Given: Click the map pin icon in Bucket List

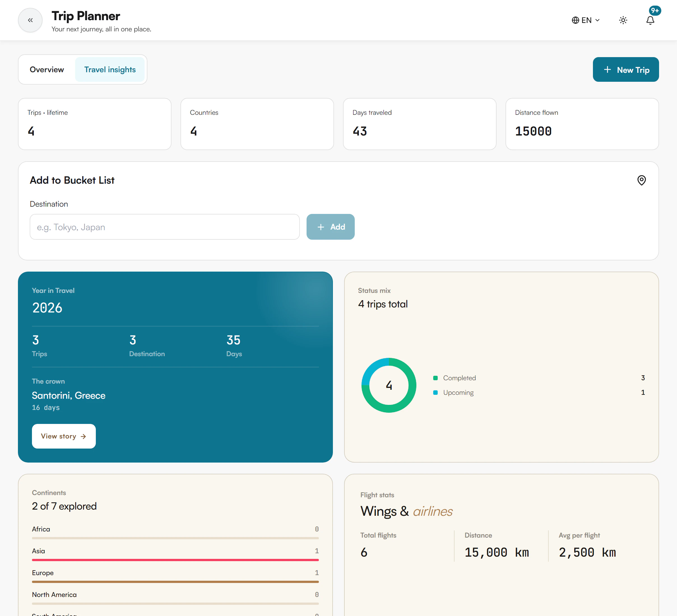Looking at the screenshot, I should (641, 180).
